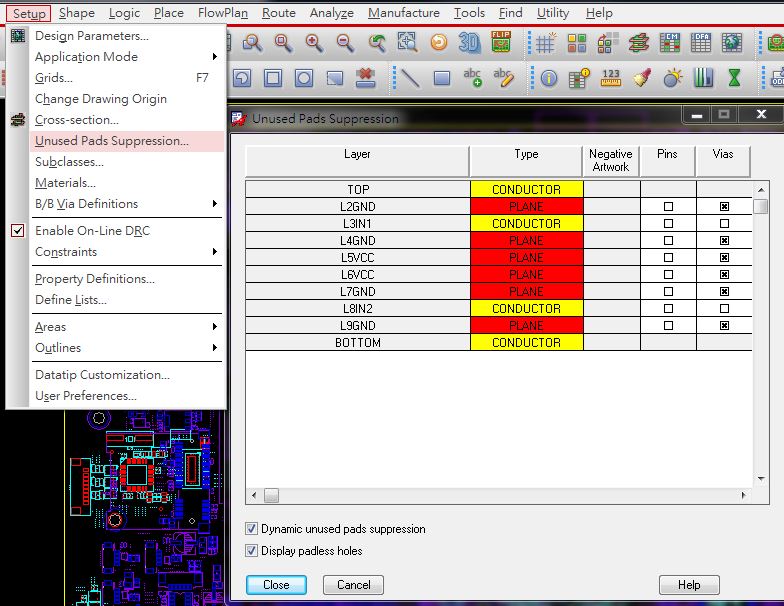Select the zoom in magnifier icon
Image resolution: width=784 pixels, height=606 pixels.
click(x=314, y=43)
